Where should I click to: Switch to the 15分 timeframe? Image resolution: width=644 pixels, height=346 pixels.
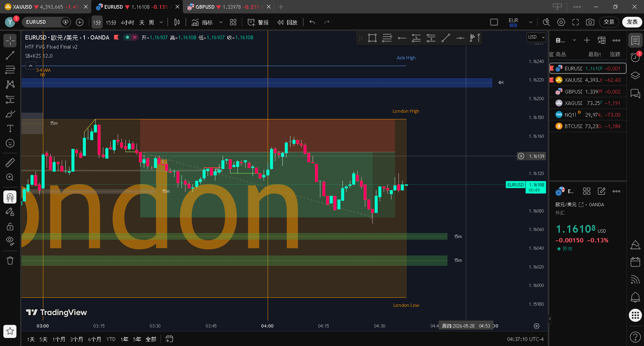111,22
